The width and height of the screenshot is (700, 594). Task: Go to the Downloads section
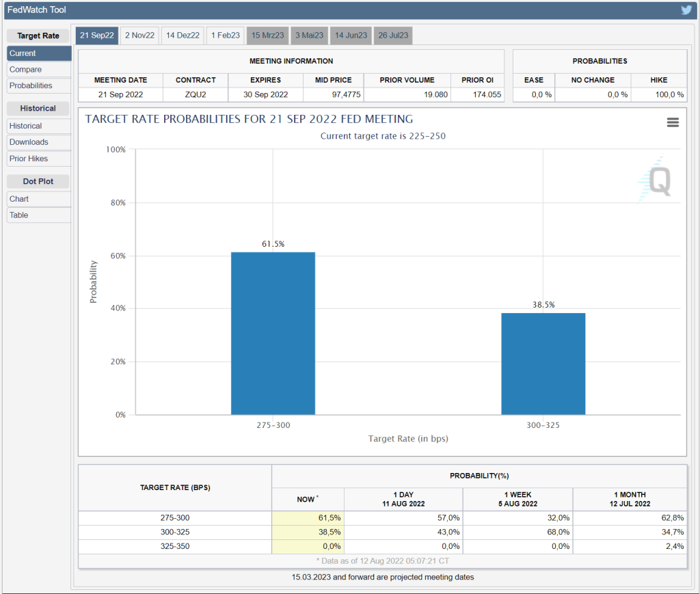tap(39, 142)
